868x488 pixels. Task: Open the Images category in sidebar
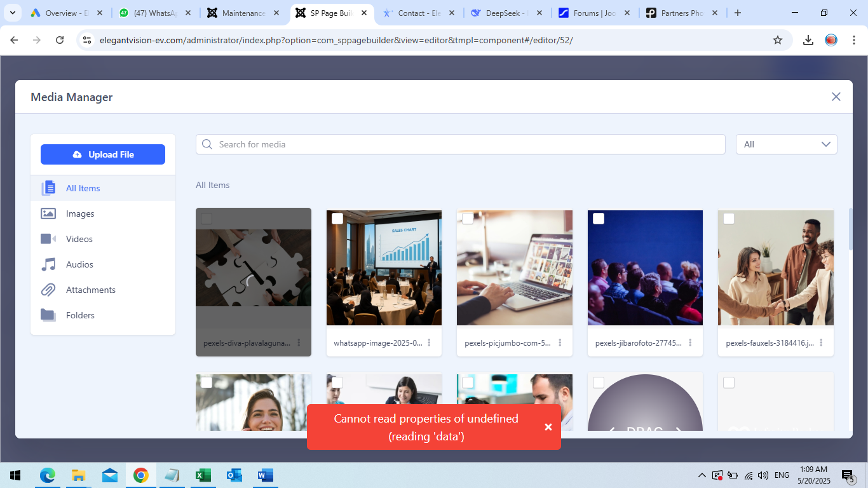(x=80, y=213)
